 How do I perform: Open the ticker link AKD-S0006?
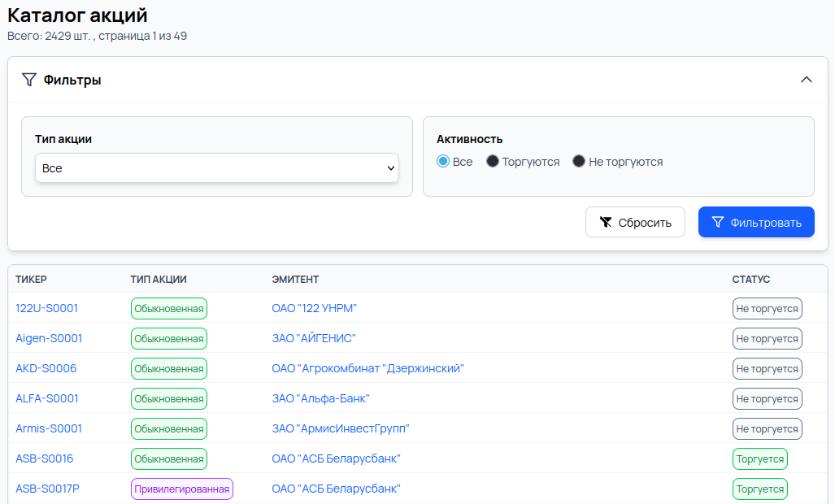point(46,368)
